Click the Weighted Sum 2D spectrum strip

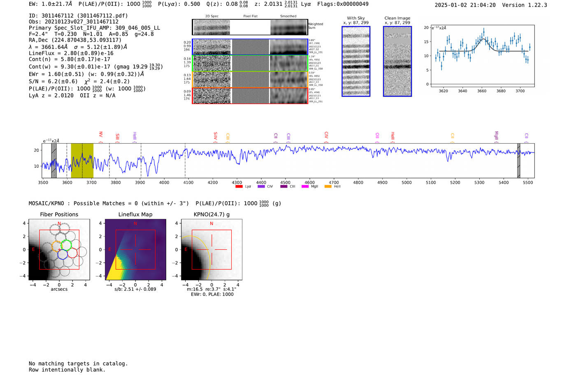(250, 27)
